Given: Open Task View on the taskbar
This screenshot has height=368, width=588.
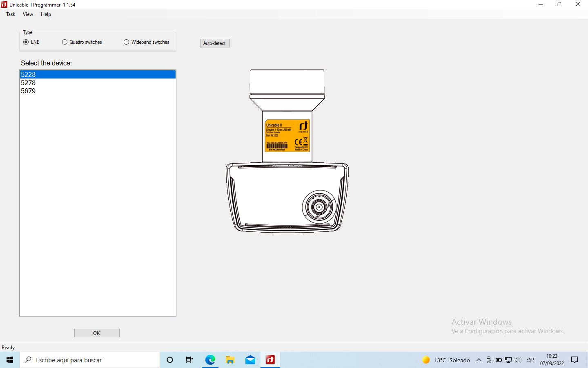Looking at the screenshot, I should [x=189, y=360].
